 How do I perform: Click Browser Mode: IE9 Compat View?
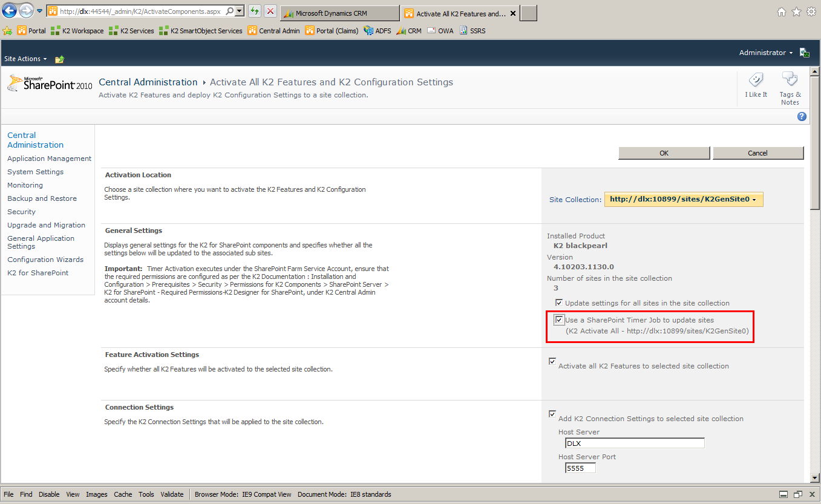pyautogui.click(x=243, y=494)
